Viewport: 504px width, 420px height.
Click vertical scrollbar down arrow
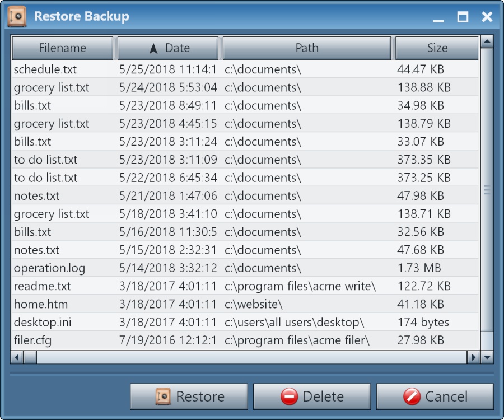[487, 357]
